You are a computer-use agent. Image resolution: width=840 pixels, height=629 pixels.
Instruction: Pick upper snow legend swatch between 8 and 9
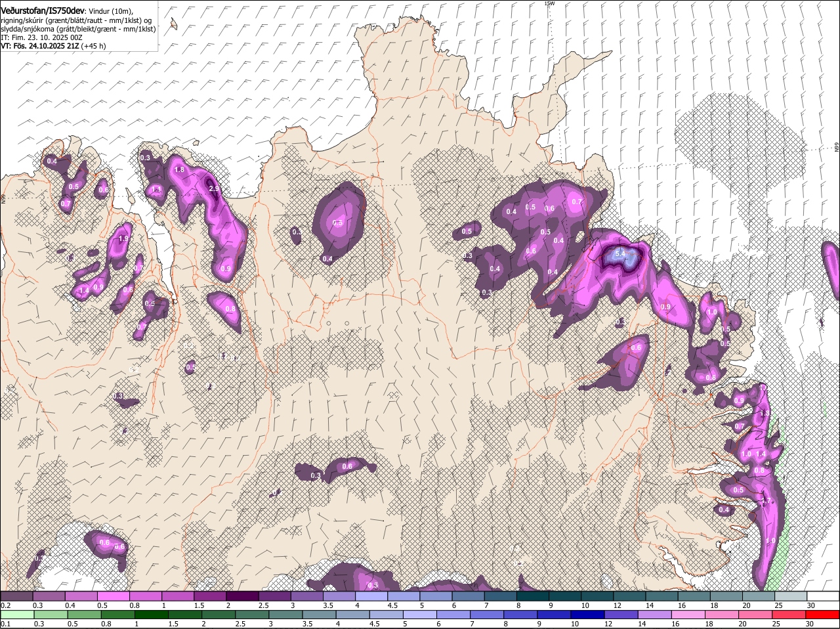tap(532, 596)
